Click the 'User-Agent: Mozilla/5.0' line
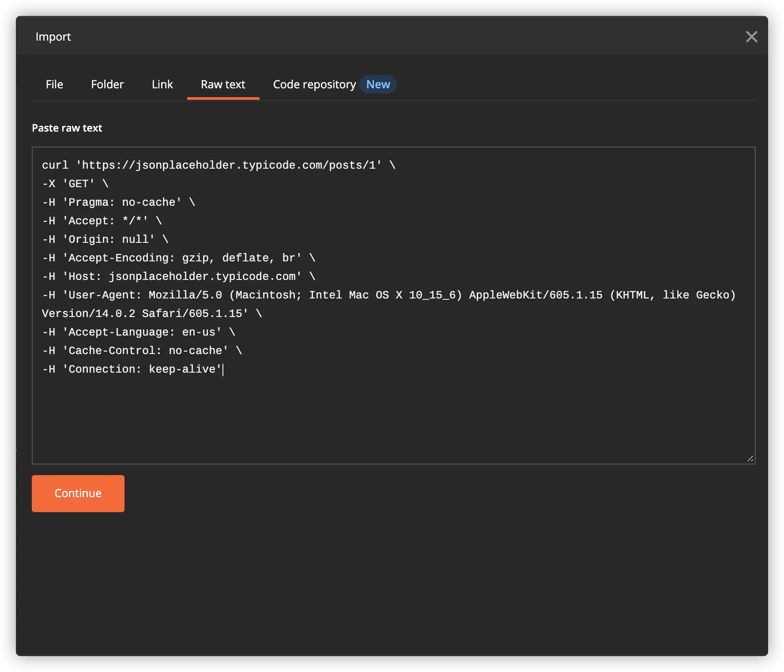 (x=389, y=295)
